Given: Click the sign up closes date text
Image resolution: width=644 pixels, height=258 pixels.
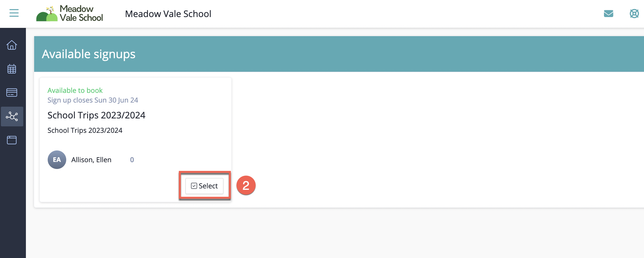Looking at the screenshot, I should click(93, 100).
